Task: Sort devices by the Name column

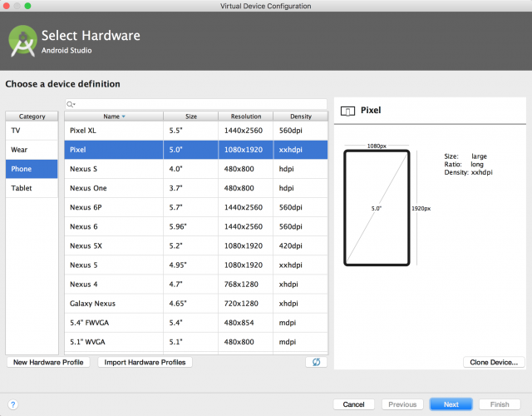Action: tap(113, 116)
